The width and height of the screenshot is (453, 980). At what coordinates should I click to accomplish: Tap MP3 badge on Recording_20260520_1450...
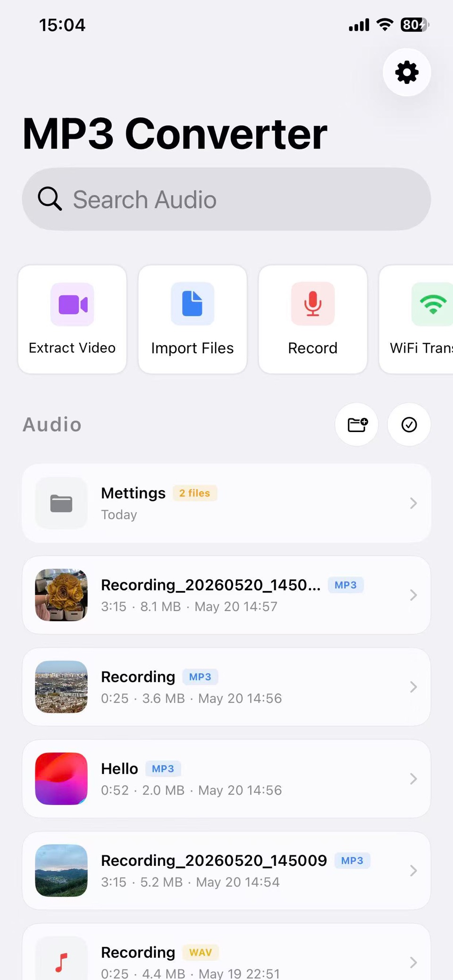[345, 585]
